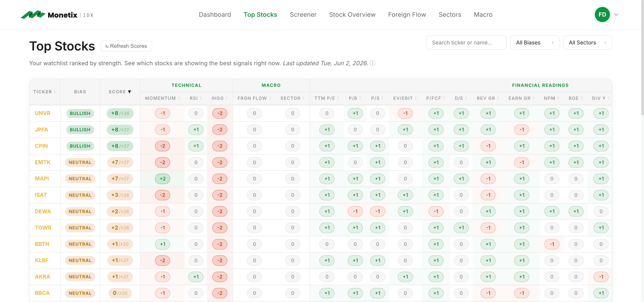Click the 0/±20 score for BBCA
The height and width of the screenshot is (302, 644).
coord(120,293)
